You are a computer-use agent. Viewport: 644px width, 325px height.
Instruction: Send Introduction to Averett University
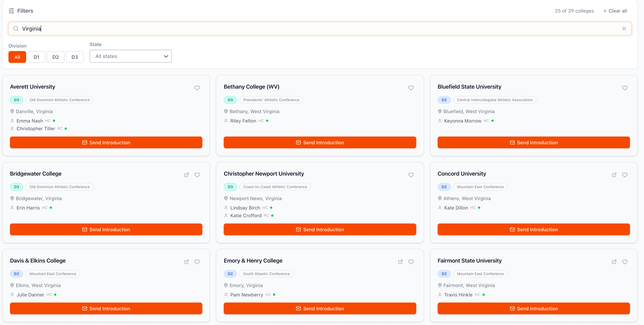tap(106, 142)
